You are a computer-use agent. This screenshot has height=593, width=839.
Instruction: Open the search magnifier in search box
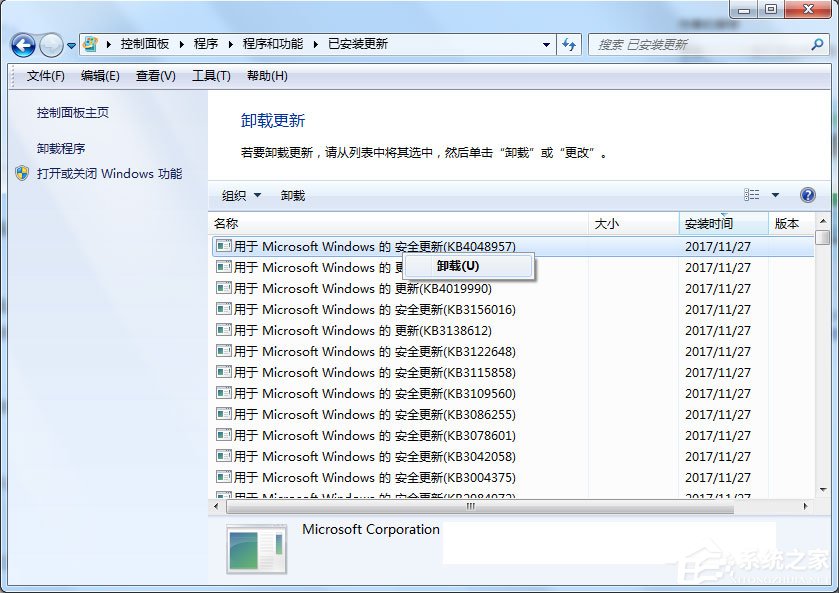[818, 45]
